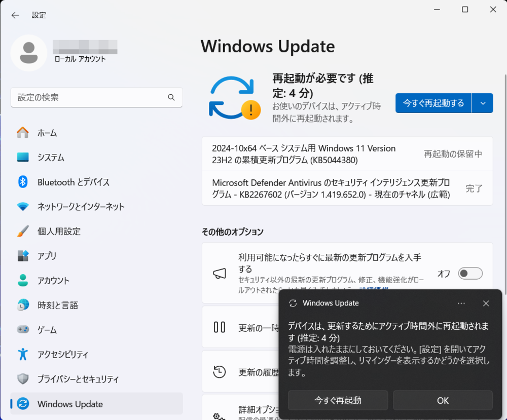Image resolution: width=507 pixels, height=420 pixels.
Task: Open 個人用設定 page
Action: coord(96,231)
